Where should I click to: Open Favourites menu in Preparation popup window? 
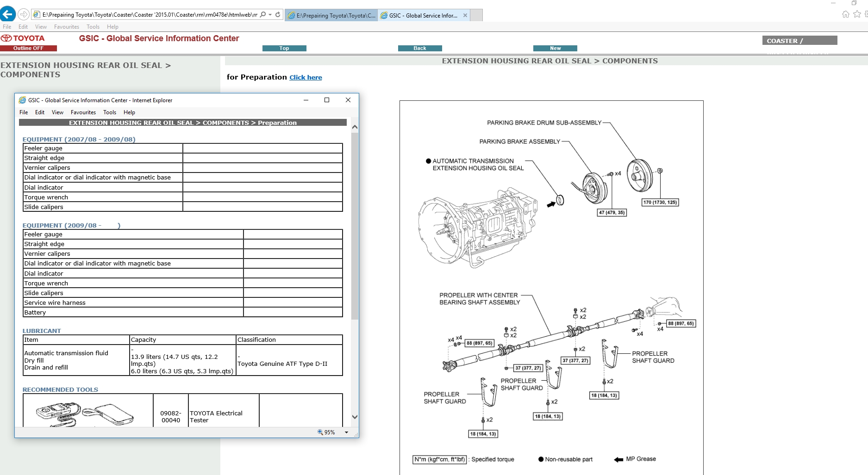tap(83, 112)
